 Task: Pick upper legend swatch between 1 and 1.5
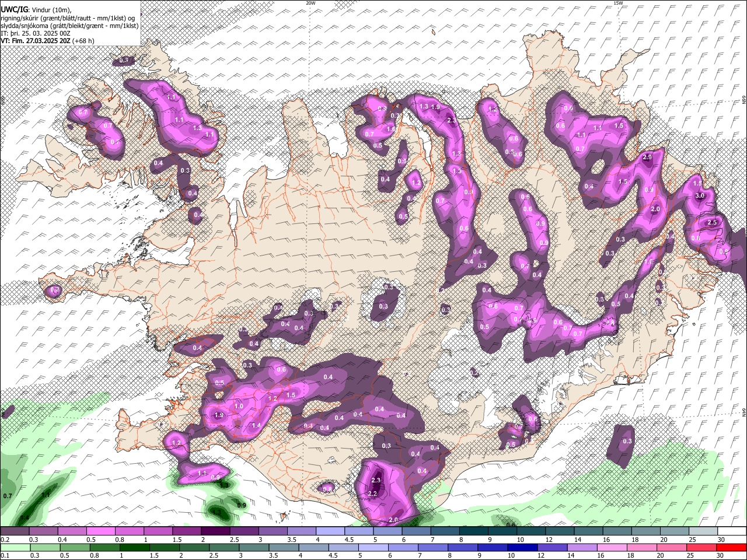tap(158, 531)
